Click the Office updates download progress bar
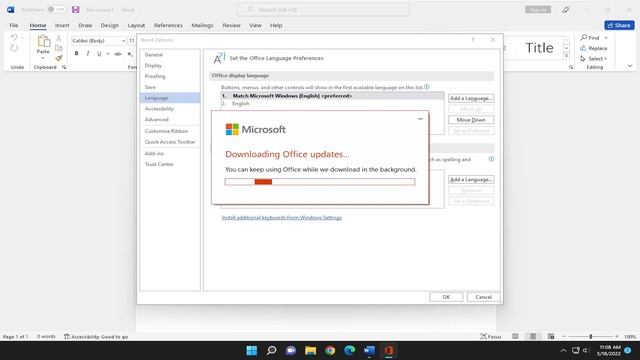 coord(320,182)
